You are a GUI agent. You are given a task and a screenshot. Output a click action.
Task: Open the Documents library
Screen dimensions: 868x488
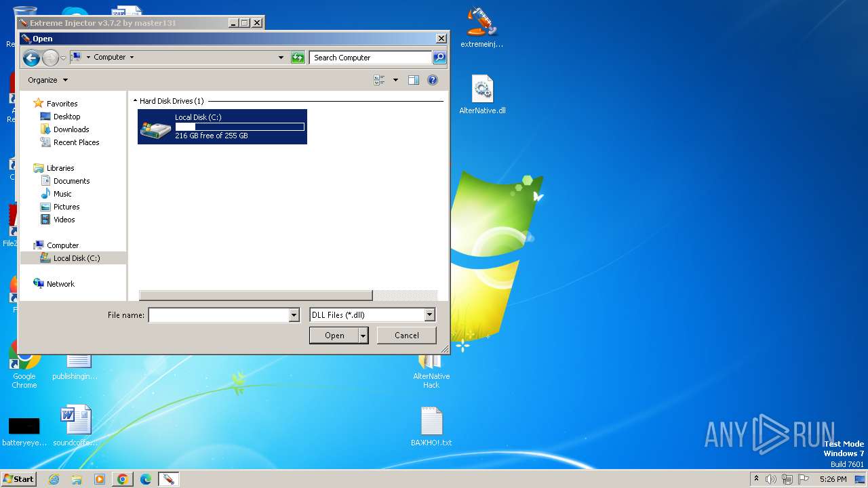click(x=71, y=181)
